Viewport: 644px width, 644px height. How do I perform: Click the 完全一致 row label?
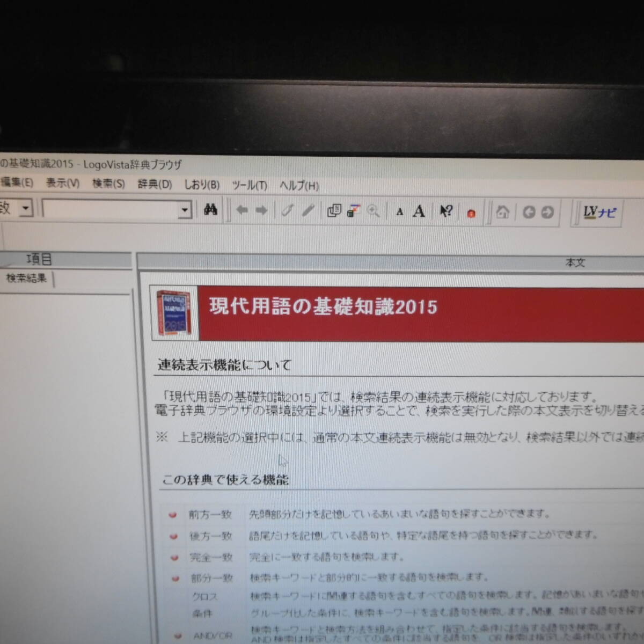tap(211, 558)
